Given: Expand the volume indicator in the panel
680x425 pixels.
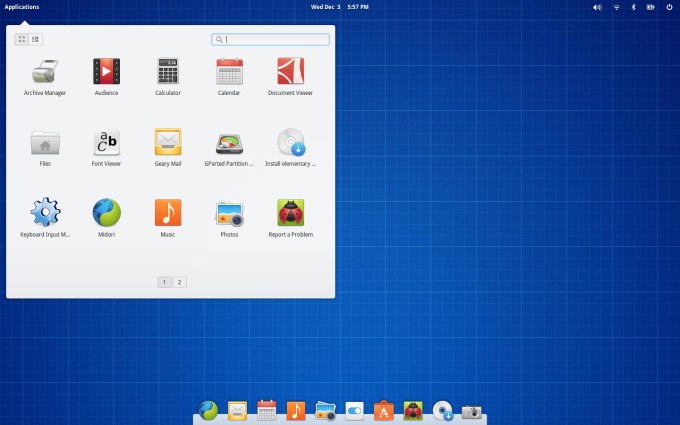Looking at the screenshot, I should [x=597, y=7].
